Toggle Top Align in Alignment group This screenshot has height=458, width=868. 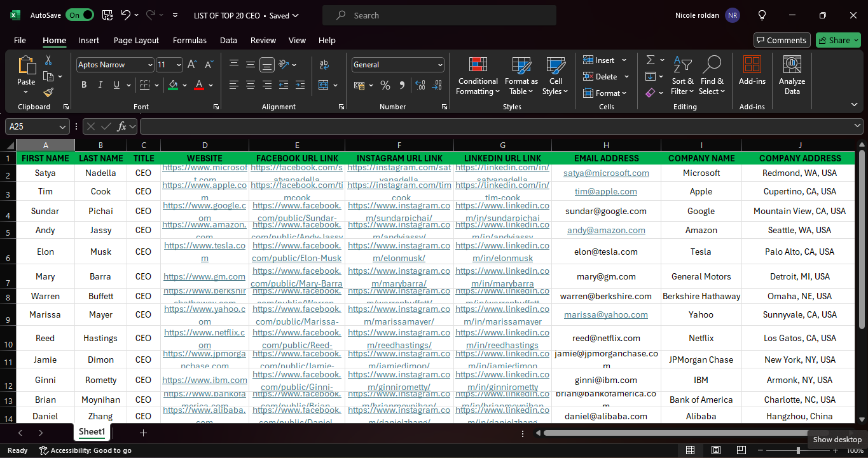tap(234, 65)
